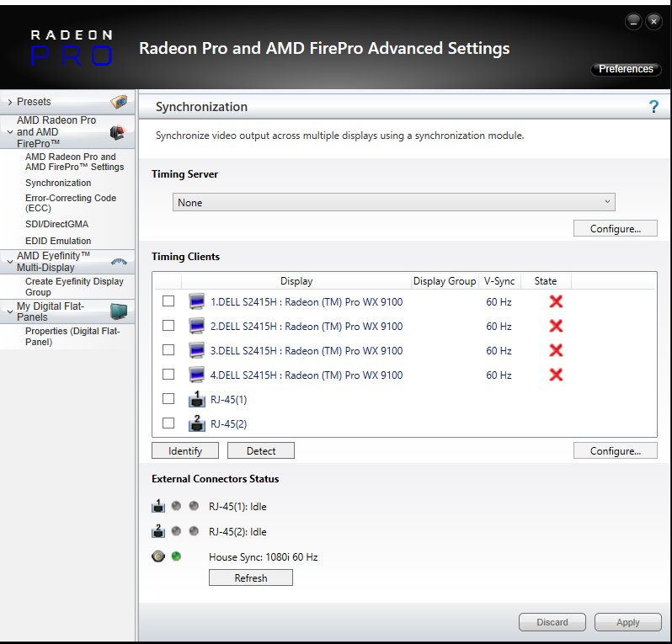
Task: Click RJ-45(1) connector icon in External Connectors Status
Action: pyautogui.click(x=158, y=506)
